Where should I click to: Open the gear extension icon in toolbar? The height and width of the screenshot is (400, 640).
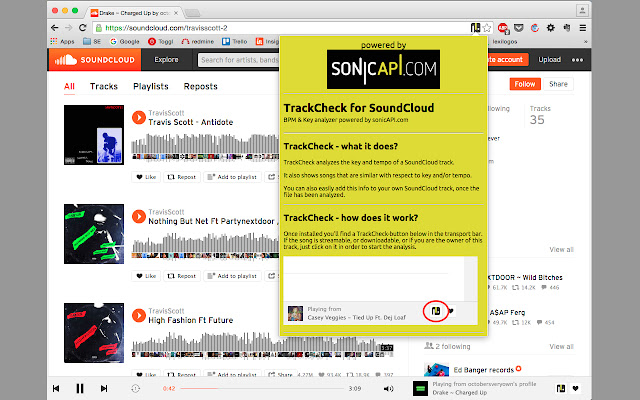pos(551,28)
